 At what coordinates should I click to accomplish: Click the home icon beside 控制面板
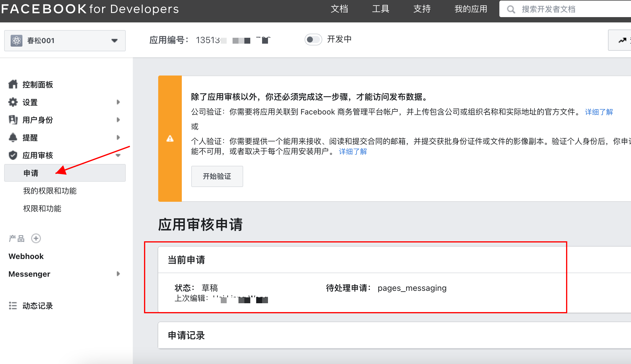tap(13, 84)
